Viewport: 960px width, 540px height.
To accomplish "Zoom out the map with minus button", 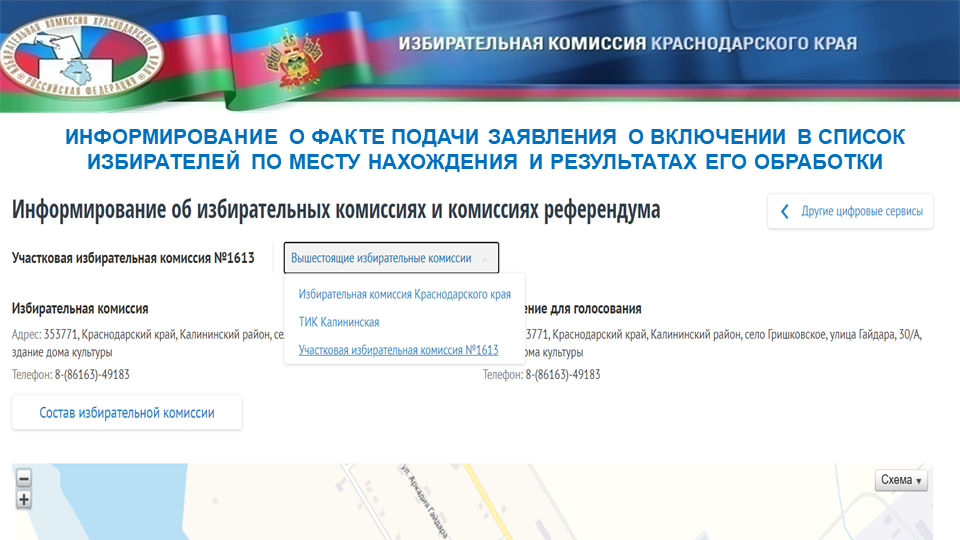I will coord(24,478).
